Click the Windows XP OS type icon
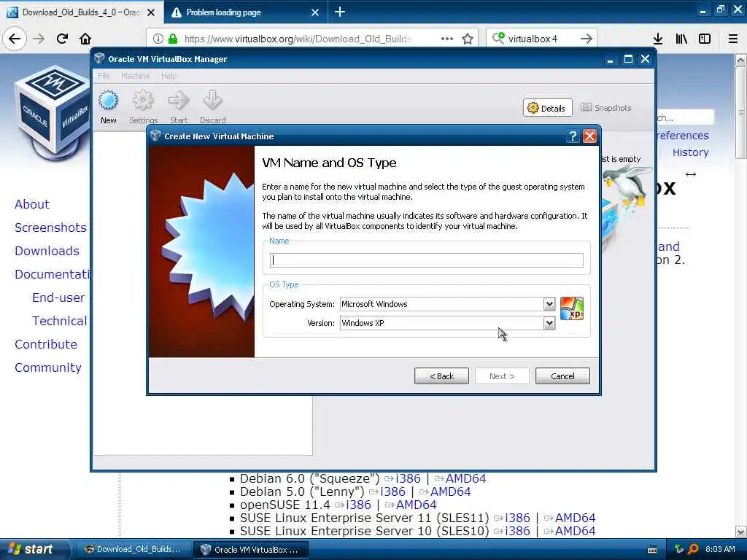The width and height of the screenshot is (747, 560). [x=572, y=308]
